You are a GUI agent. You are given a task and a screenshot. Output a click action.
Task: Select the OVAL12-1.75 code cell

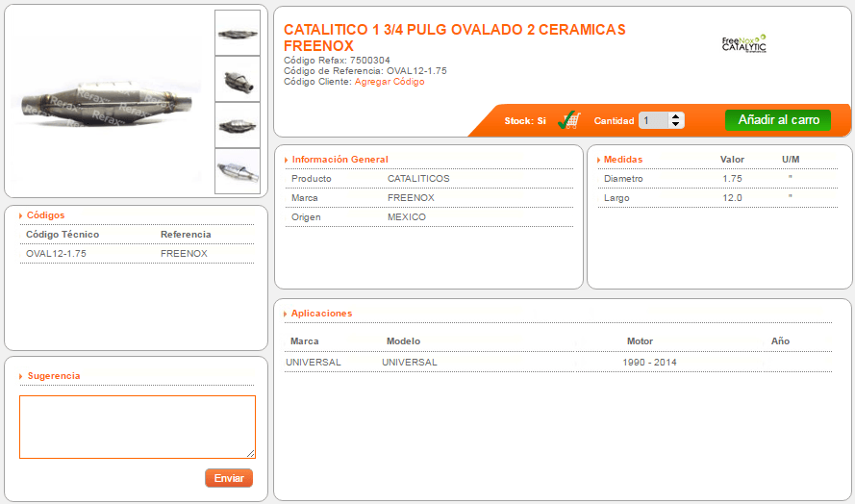tap(56, 254)
